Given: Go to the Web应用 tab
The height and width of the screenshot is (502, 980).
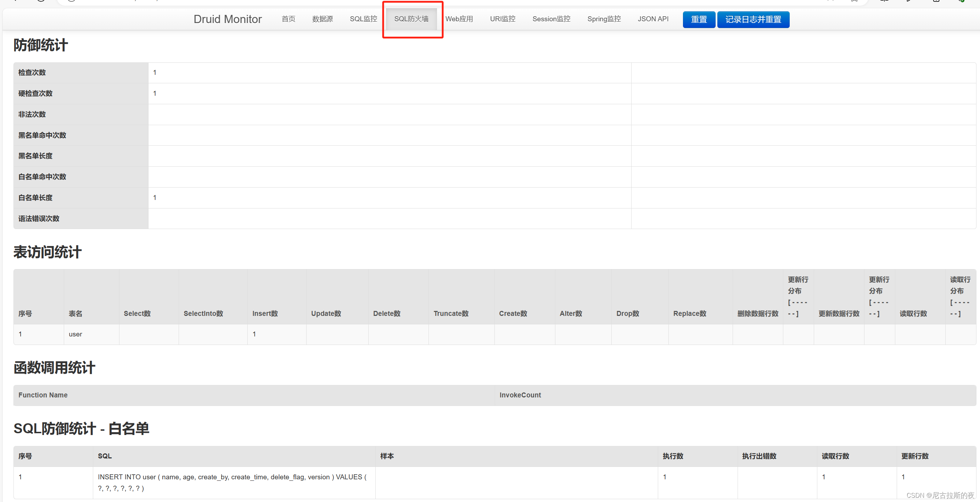Looking at the screenshot, I should [x=459, y=19].
